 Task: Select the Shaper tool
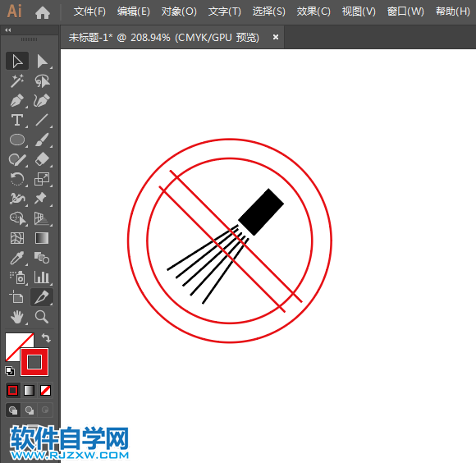(x=17, y=159)
